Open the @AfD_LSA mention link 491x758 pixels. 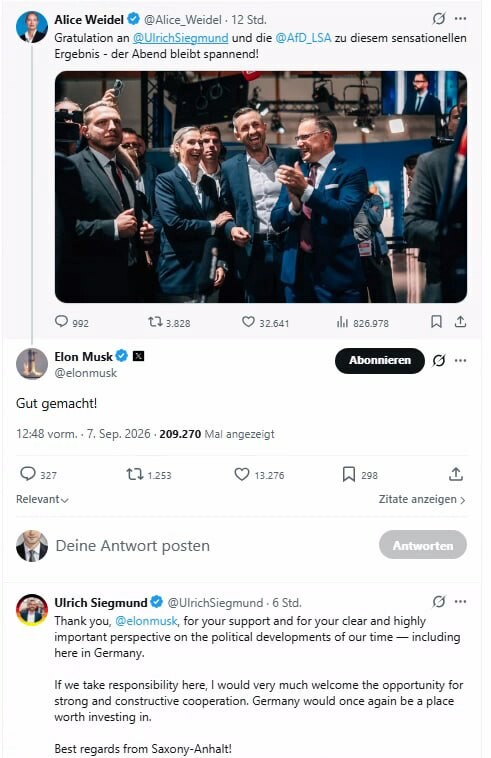tap(303, 38)
